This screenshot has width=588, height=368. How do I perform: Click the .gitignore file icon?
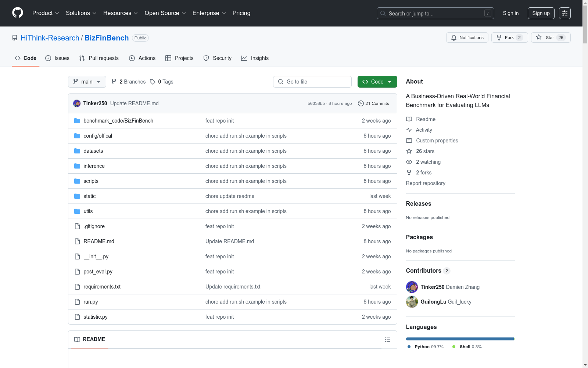pyautogui.click(x=77, y=226)
